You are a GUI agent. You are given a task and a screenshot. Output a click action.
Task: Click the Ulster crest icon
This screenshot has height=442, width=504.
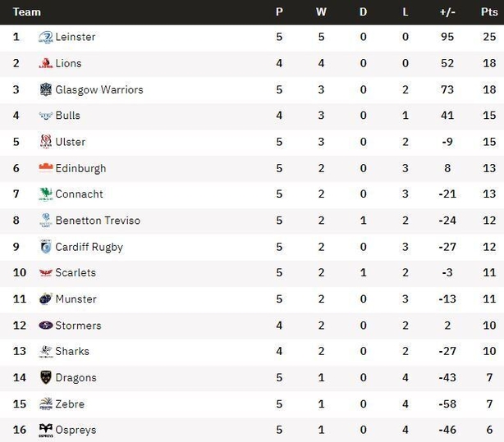point(46,142)
